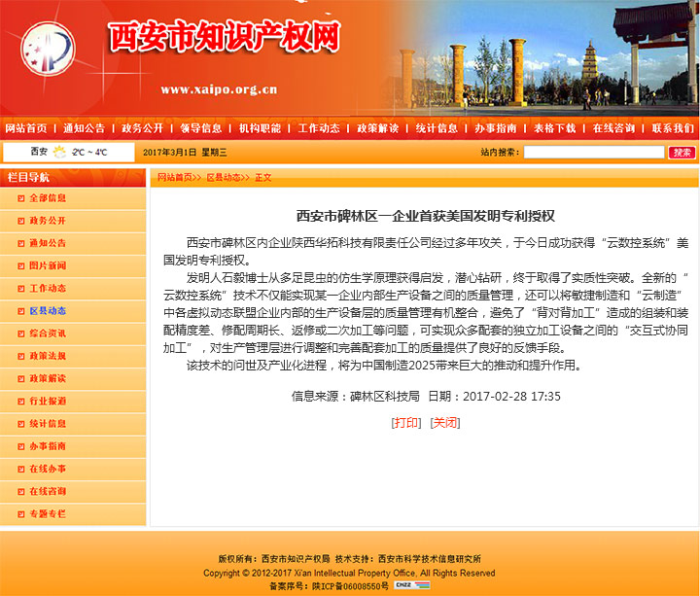Click the icon next to 全部信息 in sidebar
This screenshot has width=700, height=596.
point(19,198)
